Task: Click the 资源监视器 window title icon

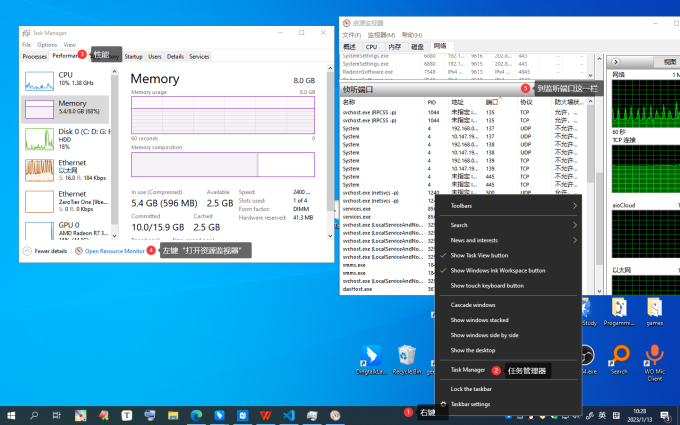Action: click(x=346, y=23)
